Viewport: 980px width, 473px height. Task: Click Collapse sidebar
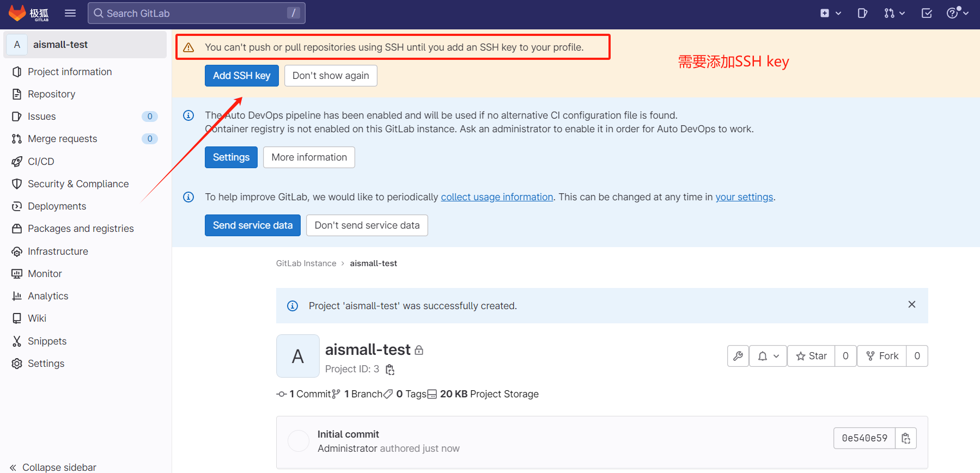[53, 467]
